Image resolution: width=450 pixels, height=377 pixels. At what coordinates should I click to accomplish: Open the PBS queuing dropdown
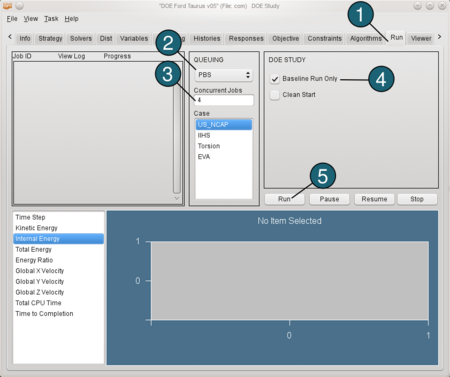(223, 75)
